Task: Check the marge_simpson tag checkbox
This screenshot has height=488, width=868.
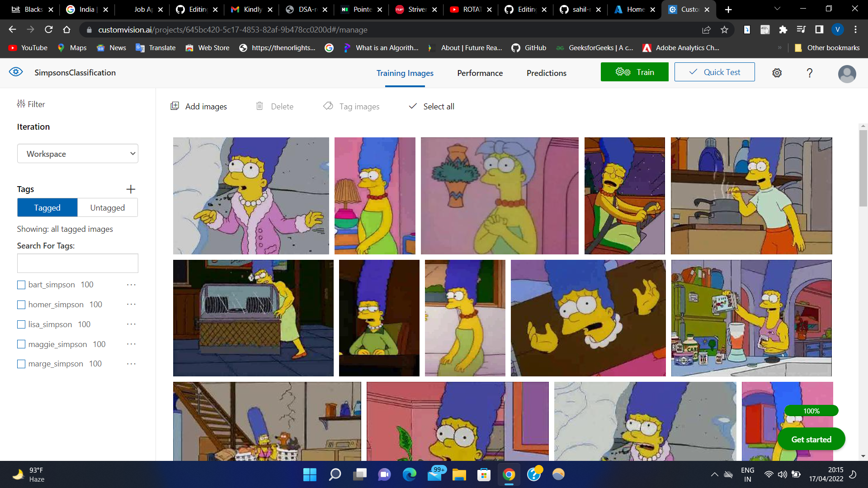Action: click(x=21, y=364)
